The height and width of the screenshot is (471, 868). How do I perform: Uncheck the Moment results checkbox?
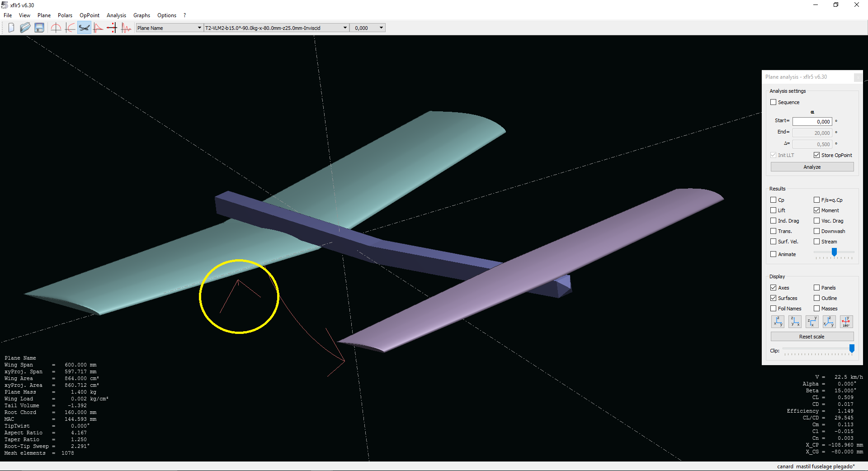pyautogui.click(x=817, y=210)
